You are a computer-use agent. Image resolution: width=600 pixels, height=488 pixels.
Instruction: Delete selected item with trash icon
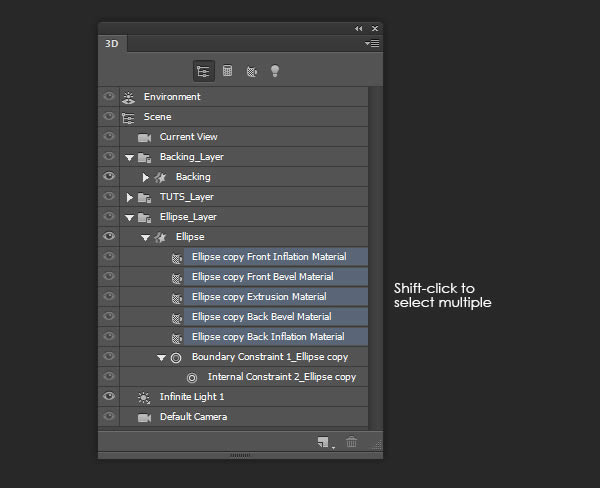coord(351,442)
